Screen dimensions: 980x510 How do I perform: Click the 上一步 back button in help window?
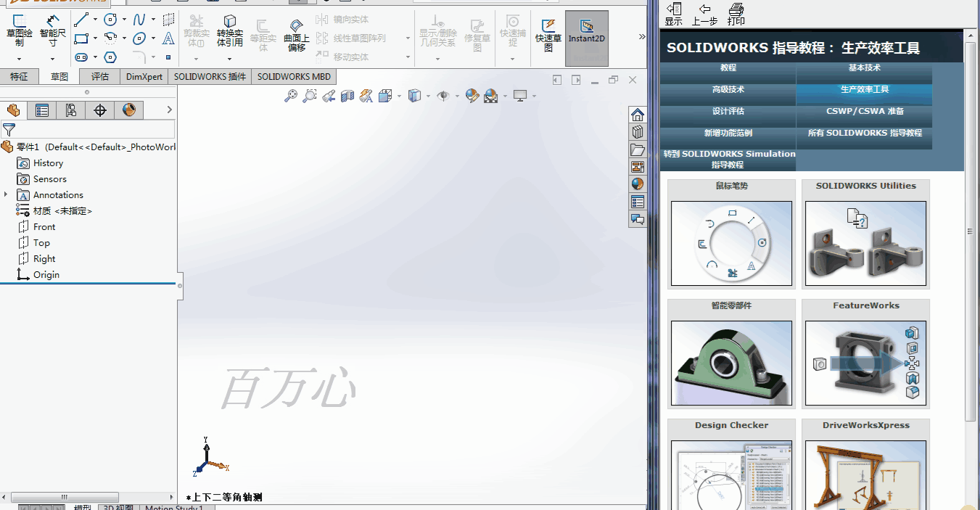pos(704,14)
